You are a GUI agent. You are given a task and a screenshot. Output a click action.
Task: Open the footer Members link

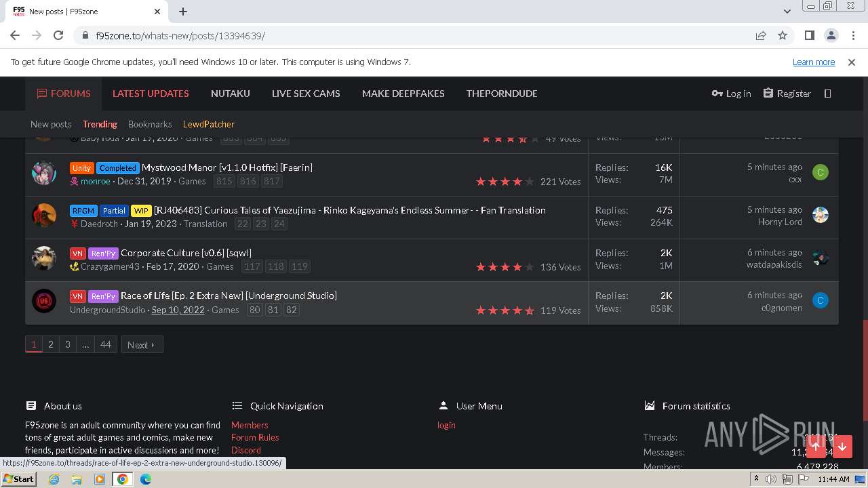coord(250,425)
